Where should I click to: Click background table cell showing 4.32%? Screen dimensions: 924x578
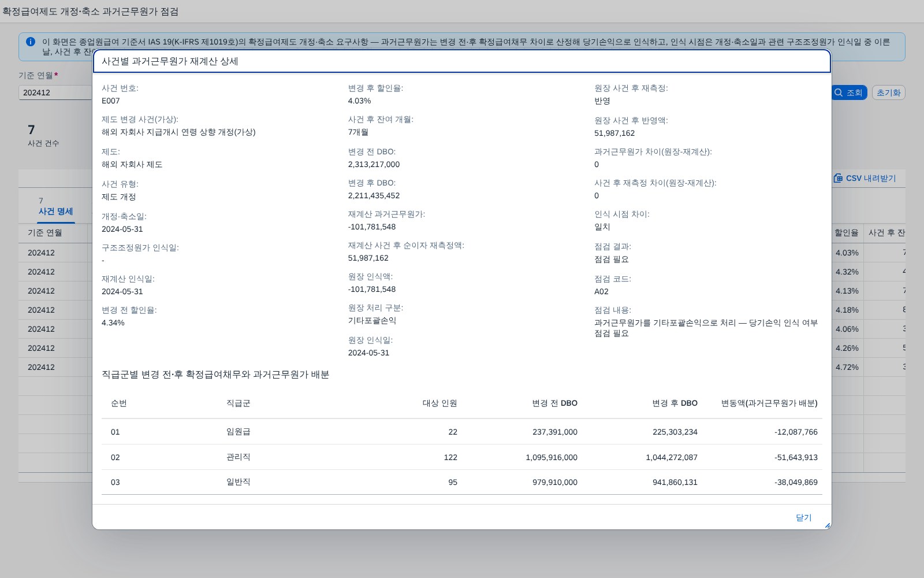[x=847, y=272]
